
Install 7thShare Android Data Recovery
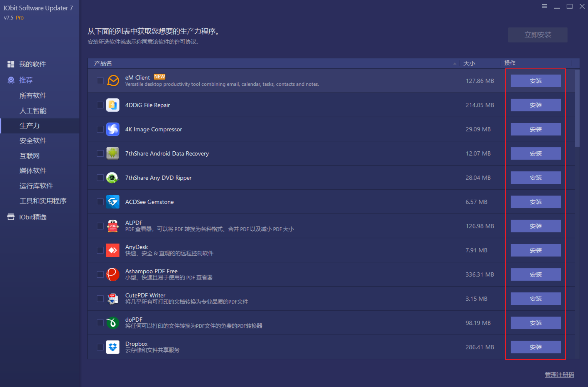[x=535, y=153]
